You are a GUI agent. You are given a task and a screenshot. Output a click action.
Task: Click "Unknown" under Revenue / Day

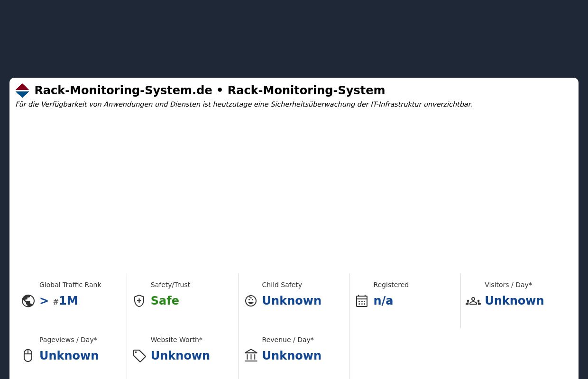292,355
